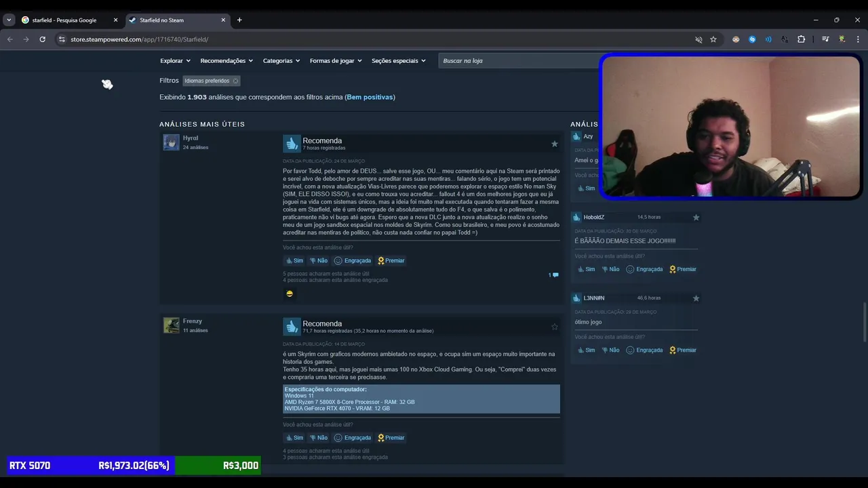868x488 pixels.
Task: Vote Sim on Hyral's review
Action: click(x=294, y=260)
